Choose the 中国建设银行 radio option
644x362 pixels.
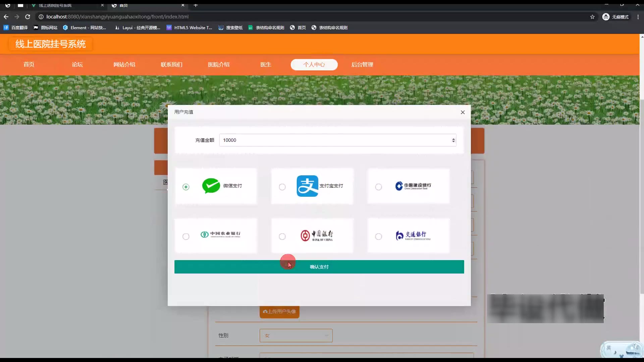point(378,187)
